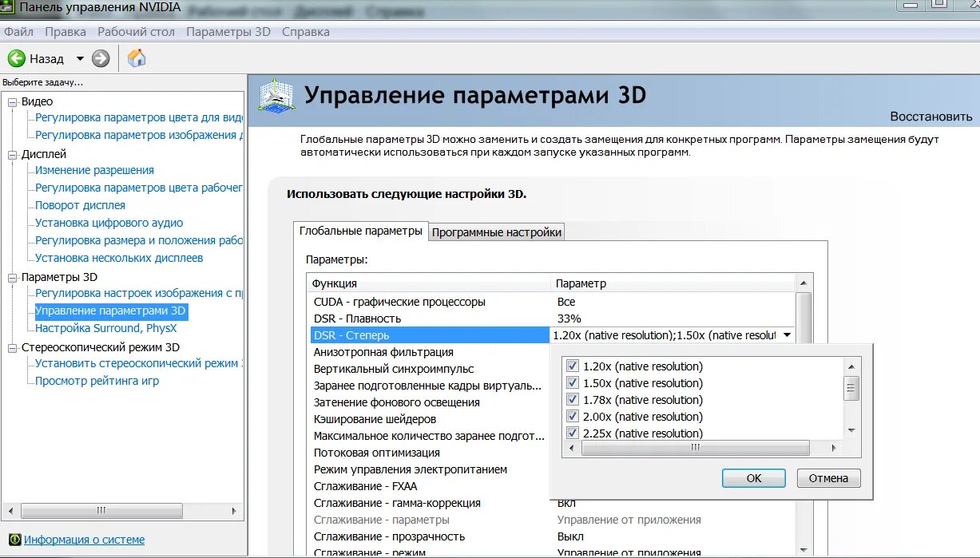Click the task tree horizontal scrollbar thumb
980x558 pixels.
click(101, 510)
